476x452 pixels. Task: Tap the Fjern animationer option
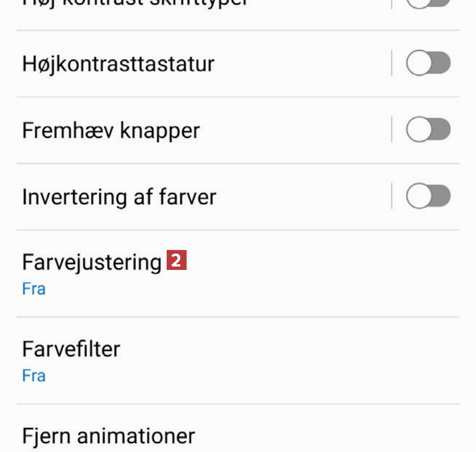click(108, 437)
